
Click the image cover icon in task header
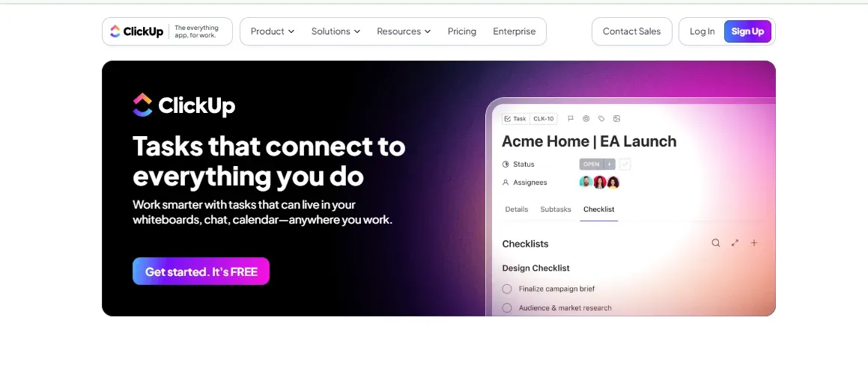coord(616,118)
